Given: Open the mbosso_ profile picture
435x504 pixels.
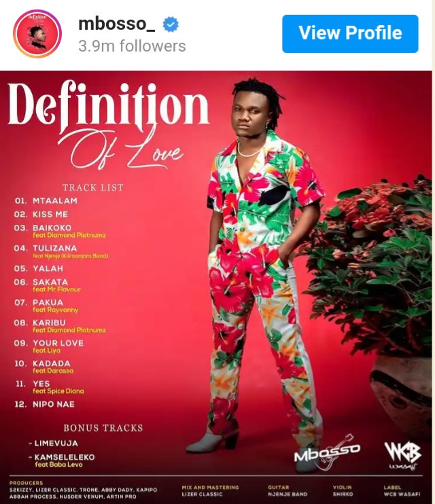Looking at the screenshot, I should point(37,34).
